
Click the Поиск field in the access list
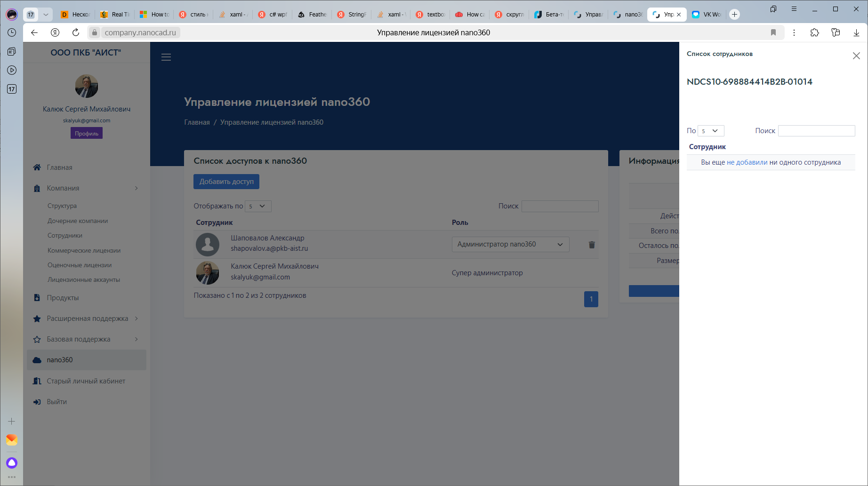coord(560,206)
